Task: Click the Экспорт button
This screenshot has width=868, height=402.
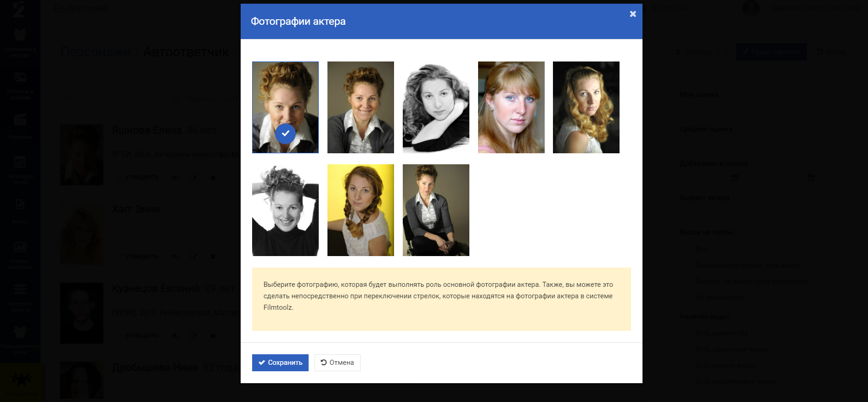Action: tap(693, 52)
